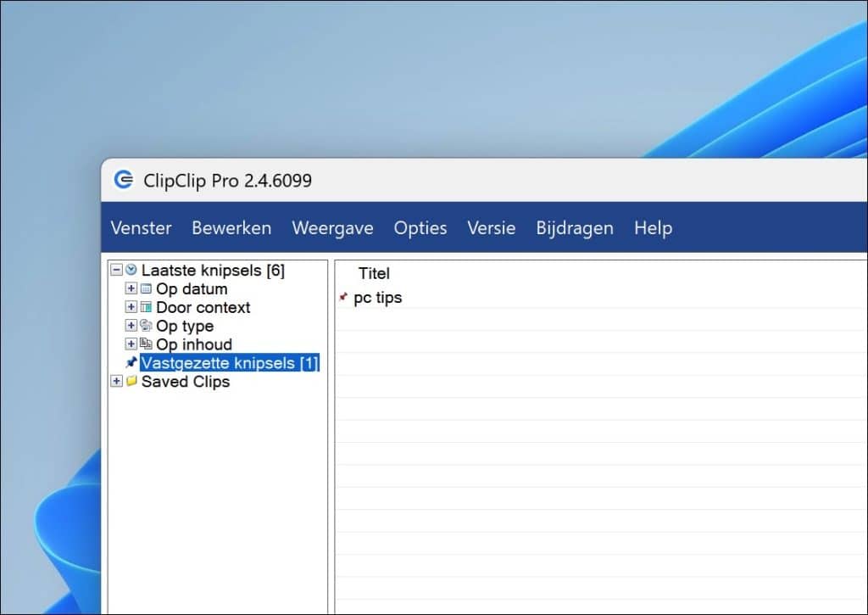The width and height of the screenshot is (868, 615).
Task: Open the Versie menu
Action: [x=491, y=227]
